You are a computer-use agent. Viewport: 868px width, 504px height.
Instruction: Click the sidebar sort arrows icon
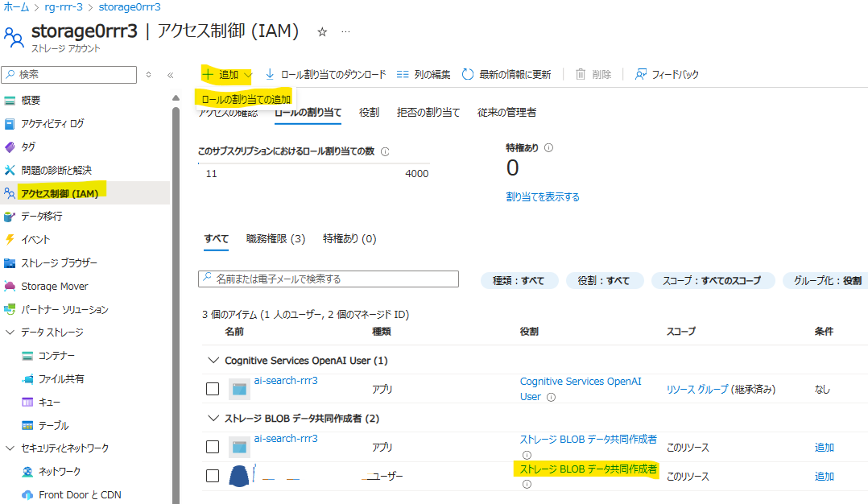click(x=148, y=75)
